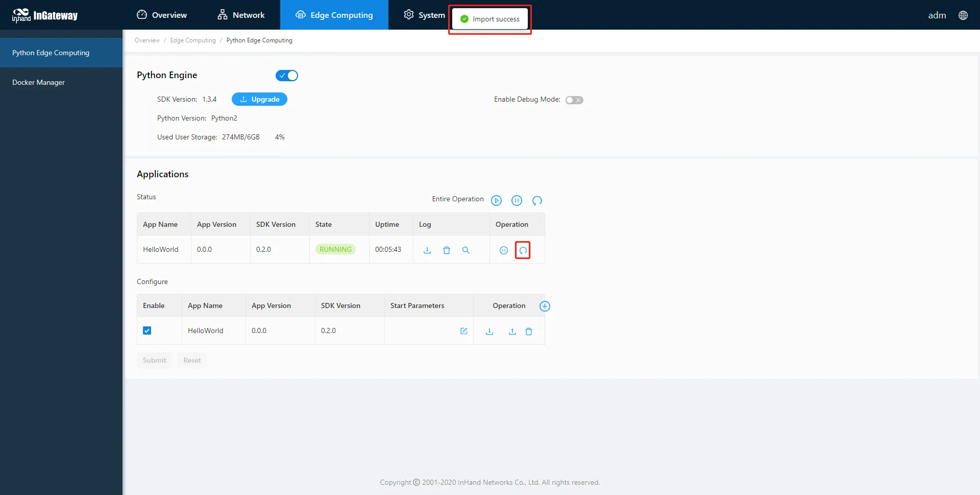Clear the HelloWorld log with trash icon
This screenshot has width=980, height=495.
click(447, 250)
